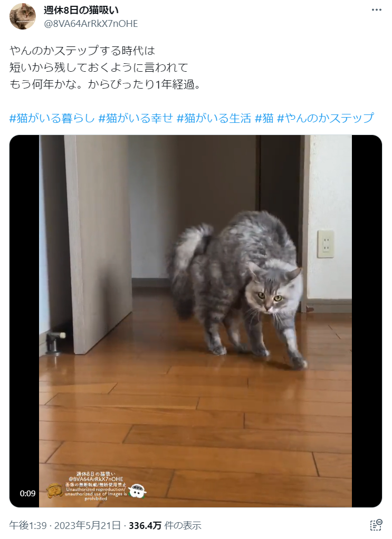The height and width of the screenshot is (539, 392).
Task: Open the post activity icon beside view count
Action: (x=376, y=525)
